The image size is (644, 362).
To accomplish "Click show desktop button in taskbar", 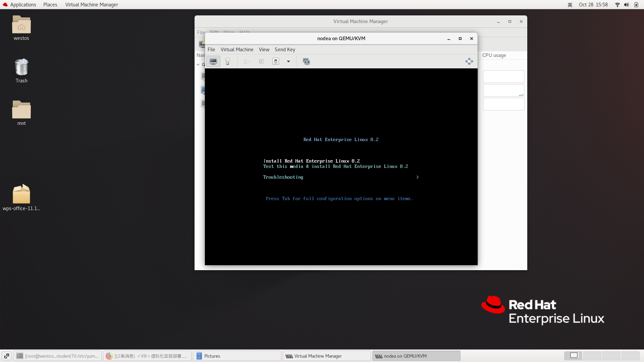I will (7, 356).
